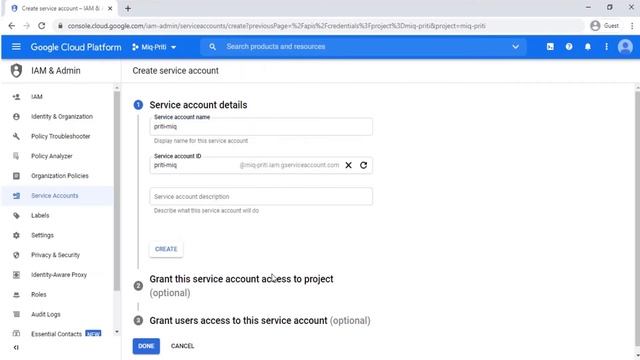Clear the Service account ID with X
640x360 pixels.
pyautogui.click(x=348, y=165)
